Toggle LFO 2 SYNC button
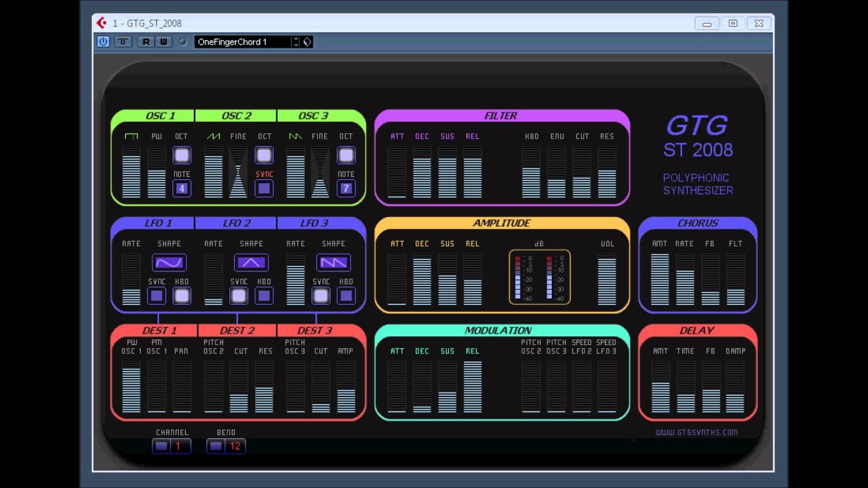 tap(239, 296)
